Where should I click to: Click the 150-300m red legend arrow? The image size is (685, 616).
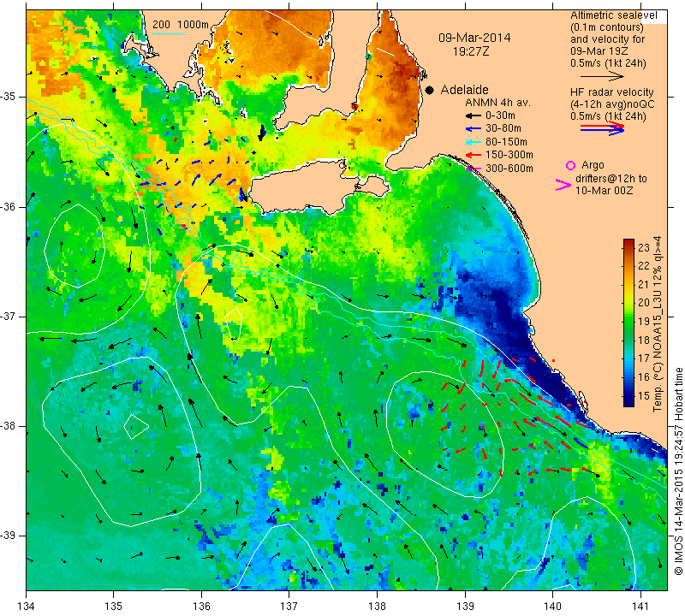click(x=473, y=155)
